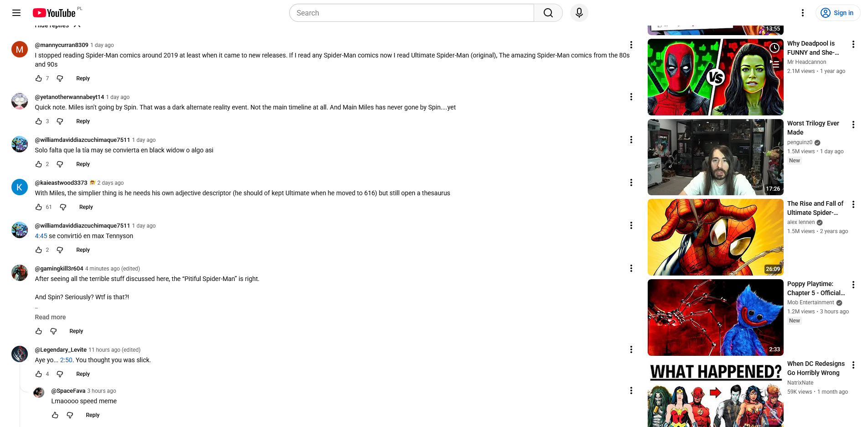Dislike the comment by @mannycurran8309

pyautogui.click(x=60, y=78)
